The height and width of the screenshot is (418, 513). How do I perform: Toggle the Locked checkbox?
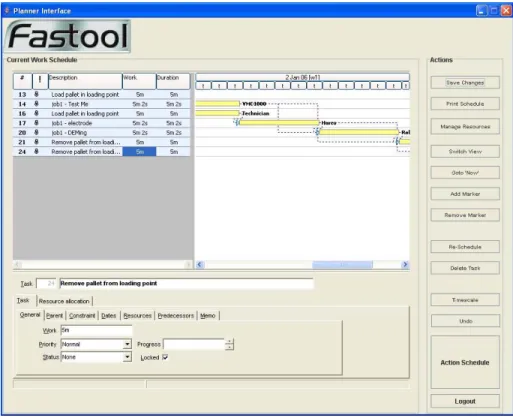tap(165, 357)
